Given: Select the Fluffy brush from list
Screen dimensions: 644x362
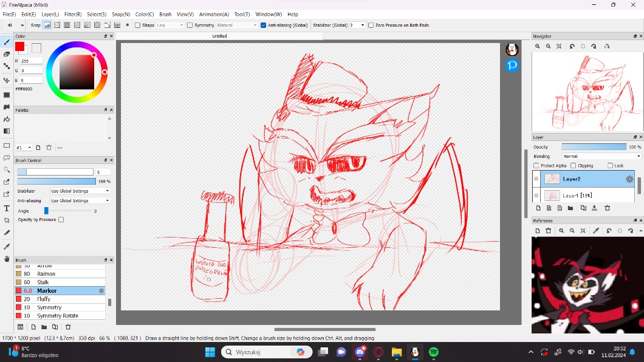Looking at the screenshot, I should click(x=44, y=299).
